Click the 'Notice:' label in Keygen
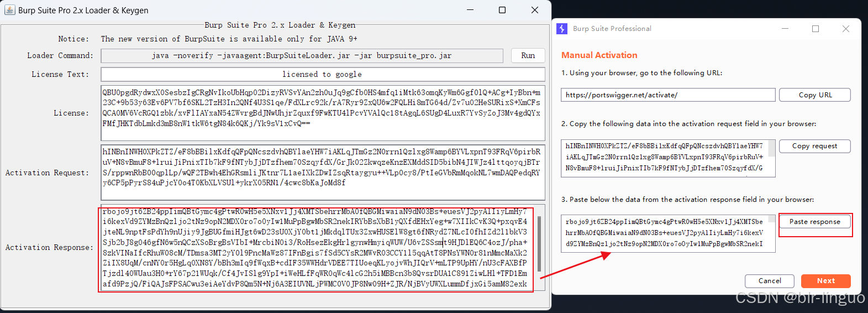 coord(73,39)
